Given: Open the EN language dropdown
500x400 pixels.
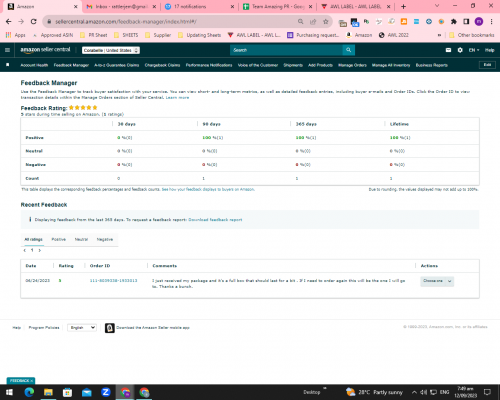Looking at the screenshot, I should tap(474, 50).
